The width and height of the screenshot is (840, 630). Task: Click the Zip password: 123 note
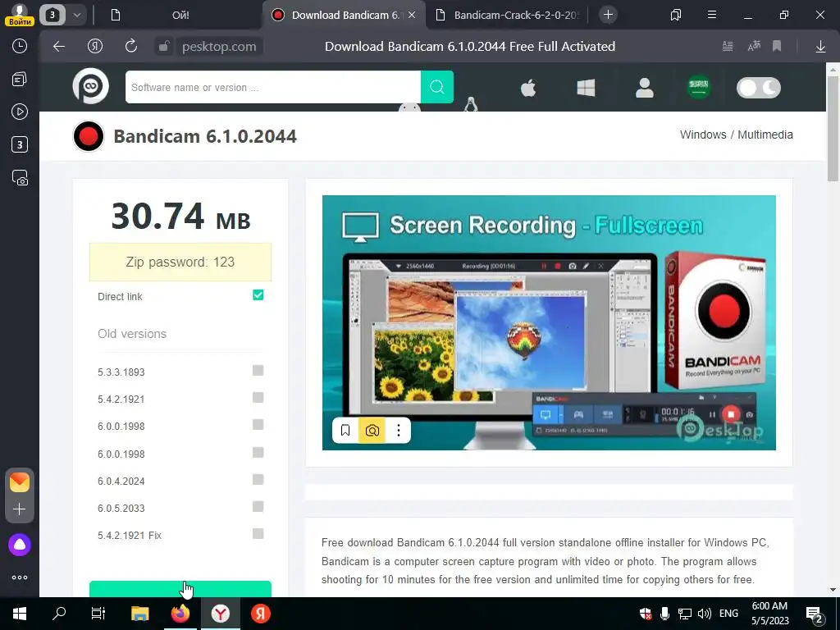tap(180, 262)
